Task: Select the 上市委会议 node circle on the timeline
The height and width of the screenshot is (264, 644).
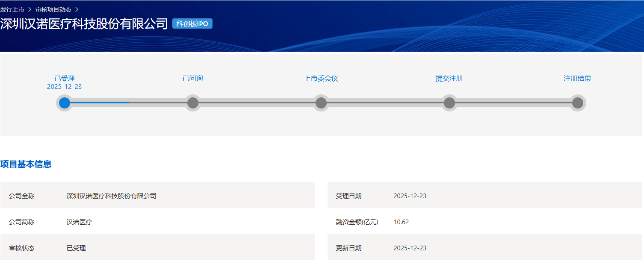Action: coord(321,103)
